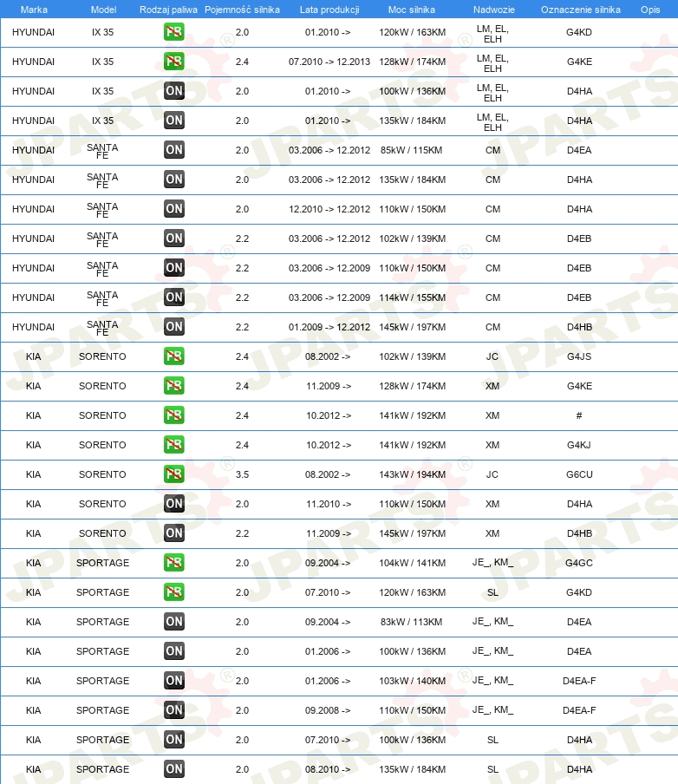Image resolution: width=678 pixels, height=784 pixels.
Task: Click ON icon in Sorento 2.0 D4HA row
Action: pos(174,504)
